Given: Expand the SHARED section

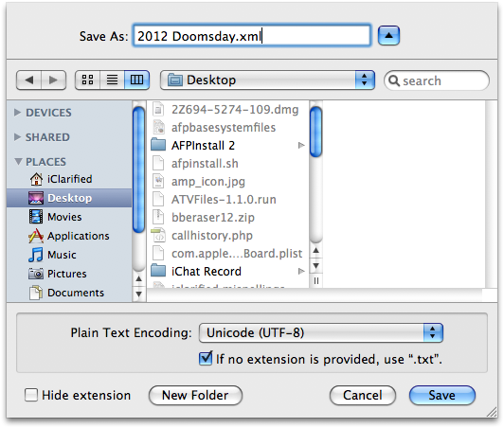Looking at the screenshot, I should (17, 137).
